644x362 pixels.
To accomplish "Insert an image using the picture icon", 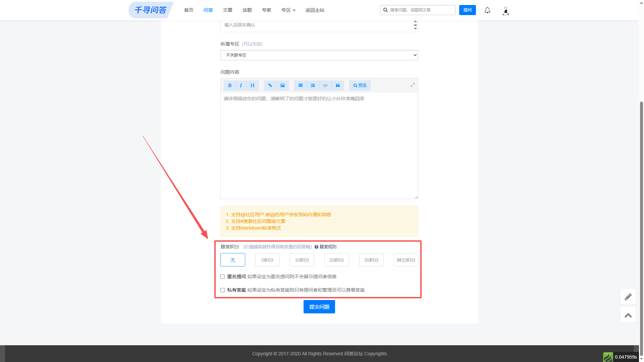I will 282,85.
